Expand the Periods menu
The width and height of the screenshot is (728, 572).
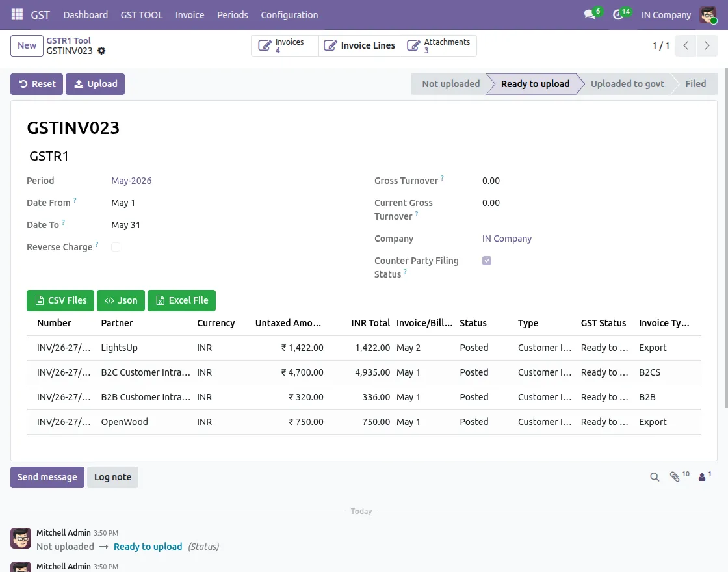coord(233,15)
